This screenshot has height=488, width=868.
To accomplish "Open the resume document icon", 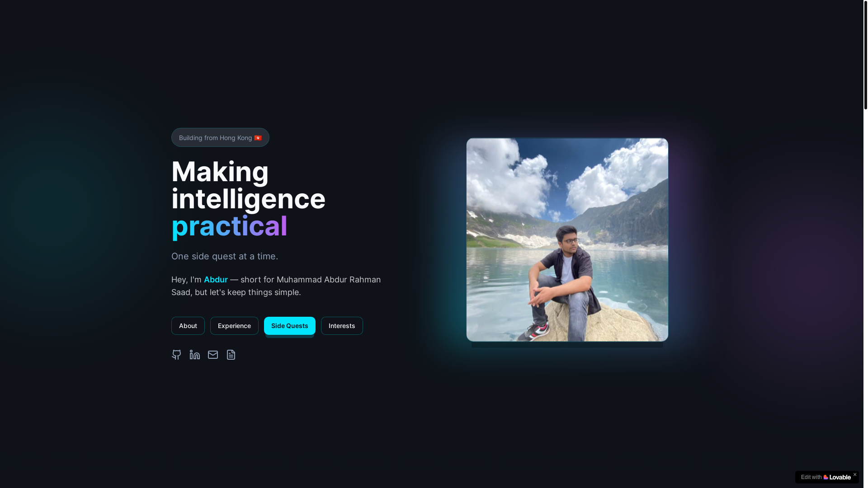I will click(x=231, y=355).
